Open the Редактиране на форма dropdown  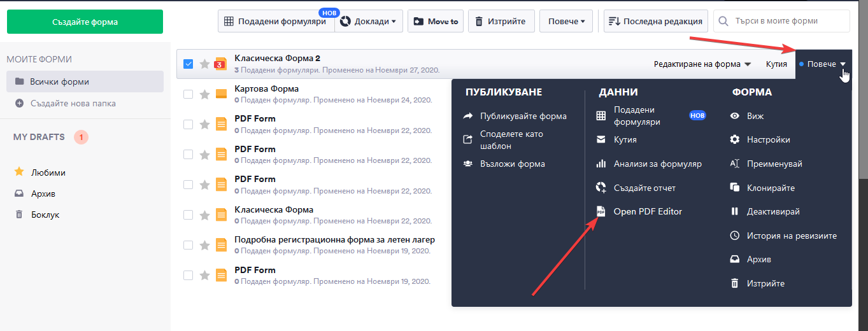pos(702,64)
